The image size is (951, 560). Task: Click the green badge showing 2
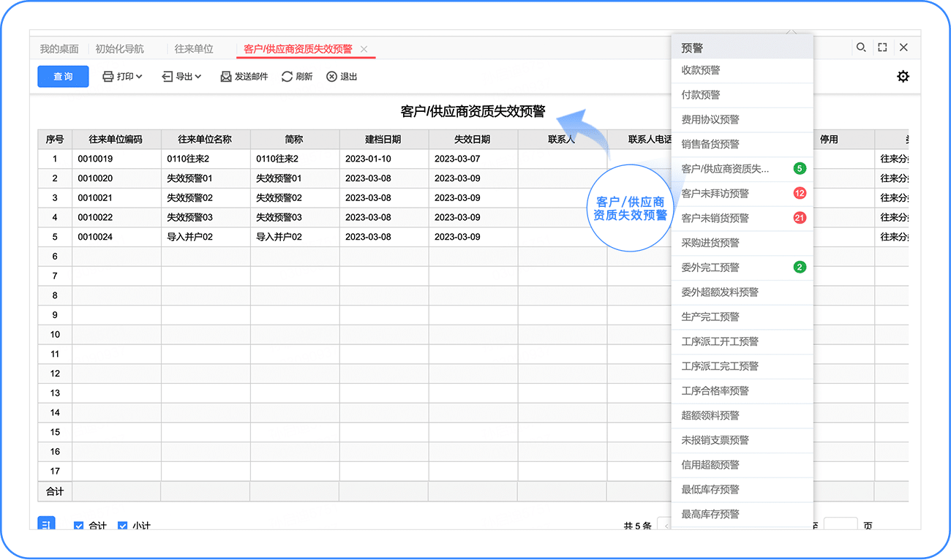click(800, 268)
